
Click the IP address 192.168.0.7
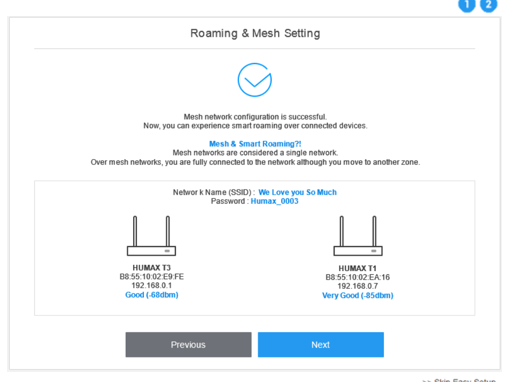point(358,286)
